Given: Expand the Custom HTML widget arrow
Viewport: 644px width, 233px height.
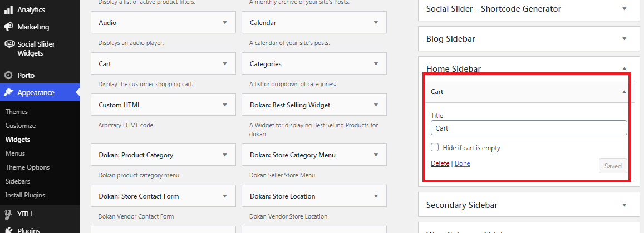Looking at the screenshot, I should [225, 105].
